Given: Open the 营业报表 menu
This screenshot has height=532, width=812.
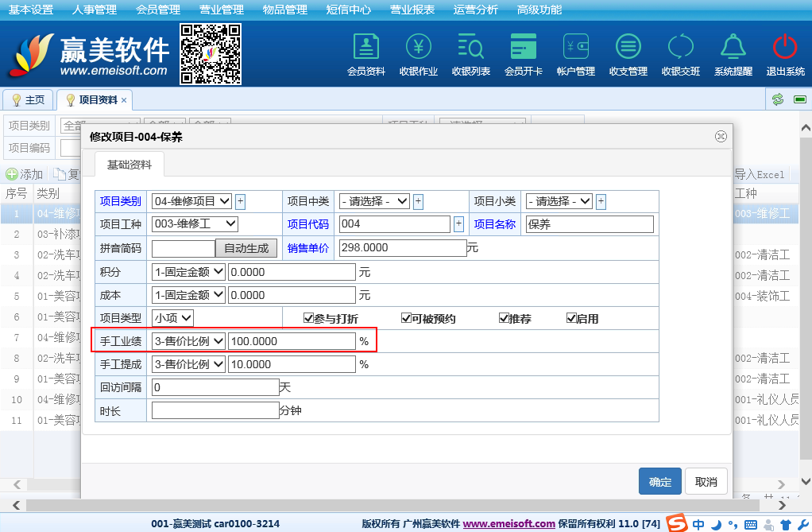Looking at the screenshot, I should (412, 10).
